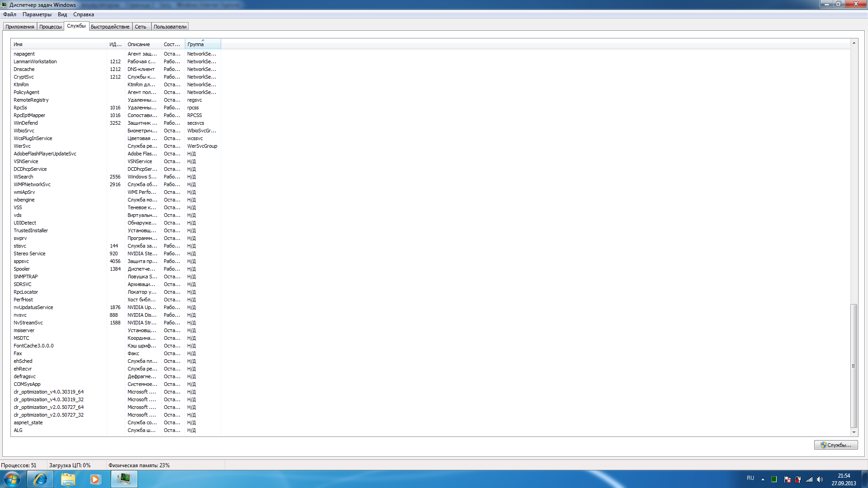Click the volume speaker tray icon
The image size is (868, 488).
(820, 479)
